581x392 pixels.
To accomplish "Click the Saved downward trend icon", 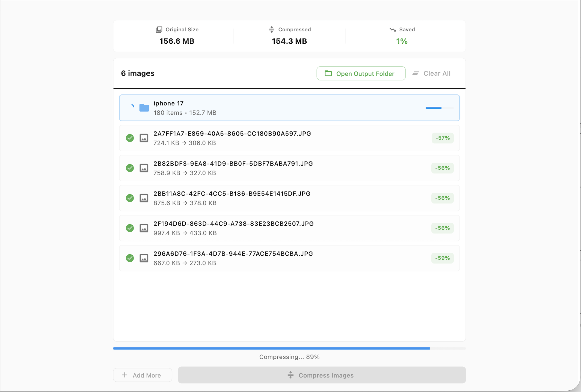I will point(393,29).
